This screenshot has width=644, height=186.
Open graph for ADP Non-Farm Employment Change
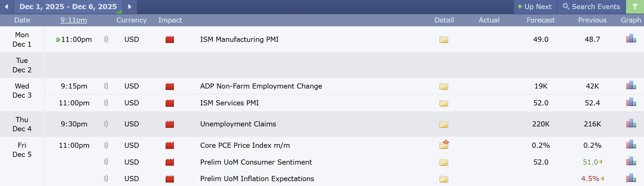point(631,86)
